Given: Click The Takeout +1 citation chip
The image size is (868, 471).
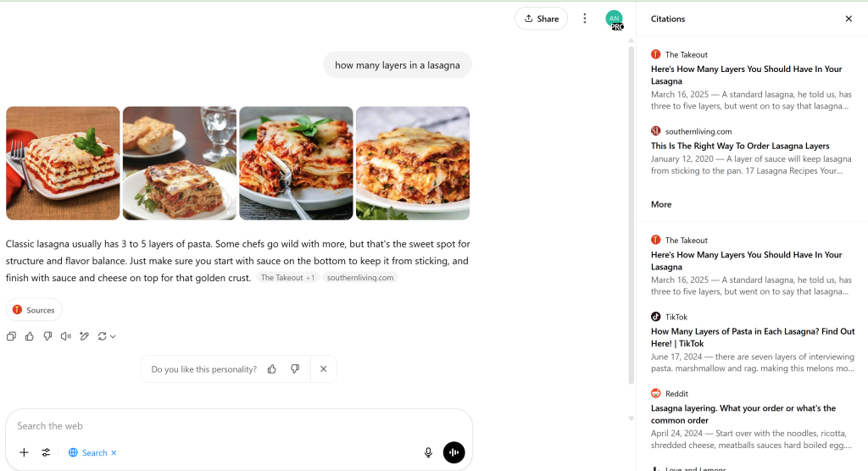Looking at the screenshot, I should tap(288, 278).
